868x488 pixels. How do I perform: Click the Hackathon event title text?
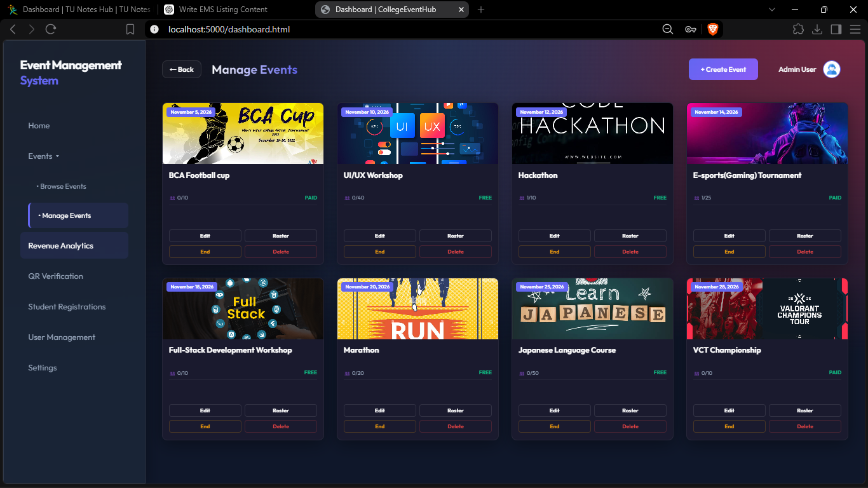[538, 175]
